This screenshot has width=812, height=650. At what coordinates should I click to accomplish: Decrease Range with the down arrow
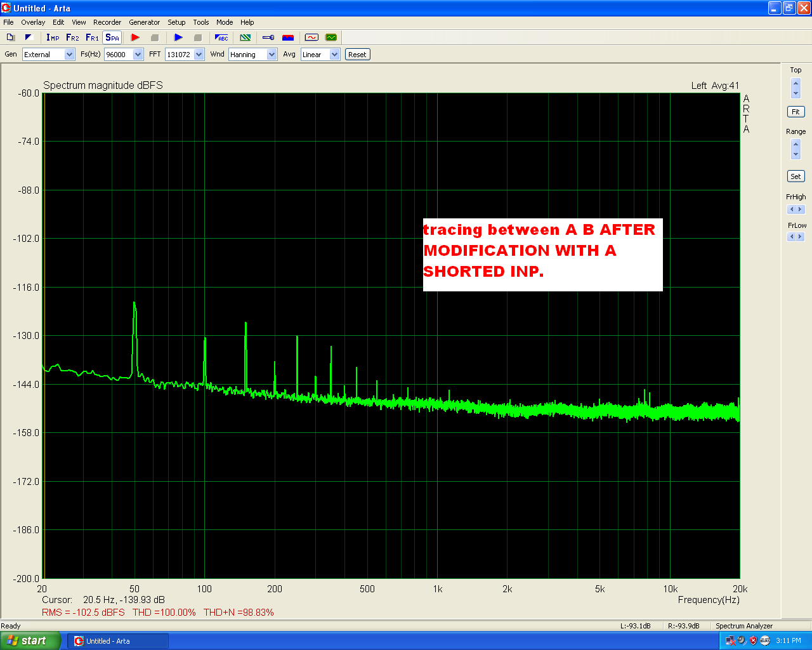(x=796, y=155)
